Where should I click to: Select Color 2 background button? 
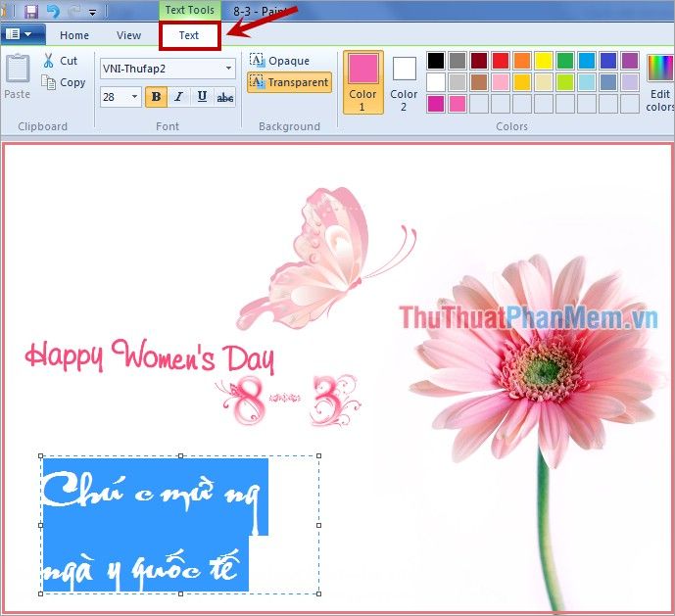pos(404,82)
